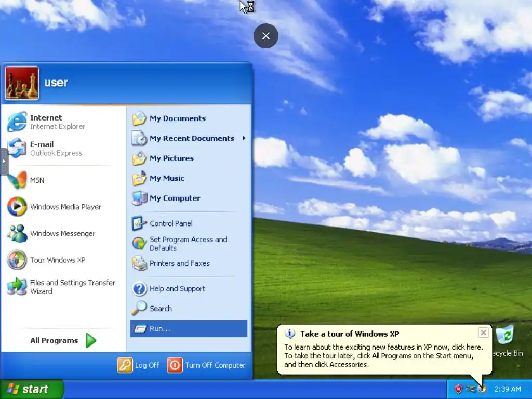Click the My Documents folder icon
Image resolution: width=532 pixels, height=399 pixels.
pos(139,118)
